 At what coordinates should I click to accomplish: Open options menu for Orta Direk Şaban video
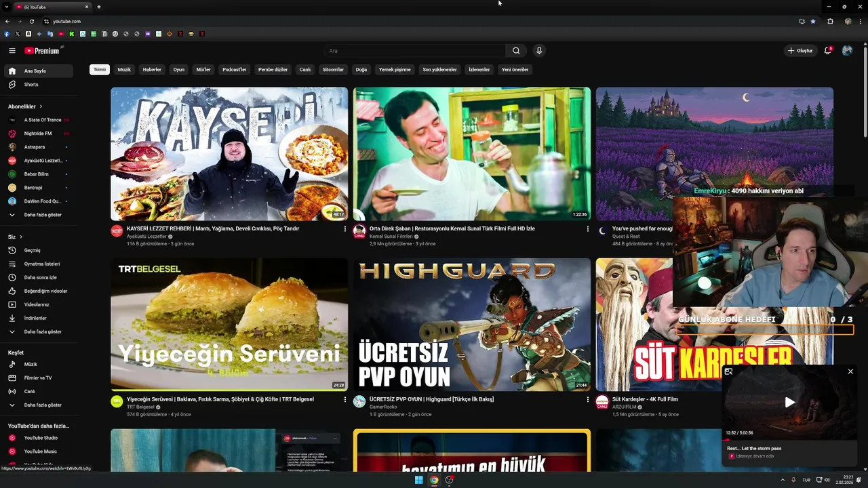[x=587, y=229]
